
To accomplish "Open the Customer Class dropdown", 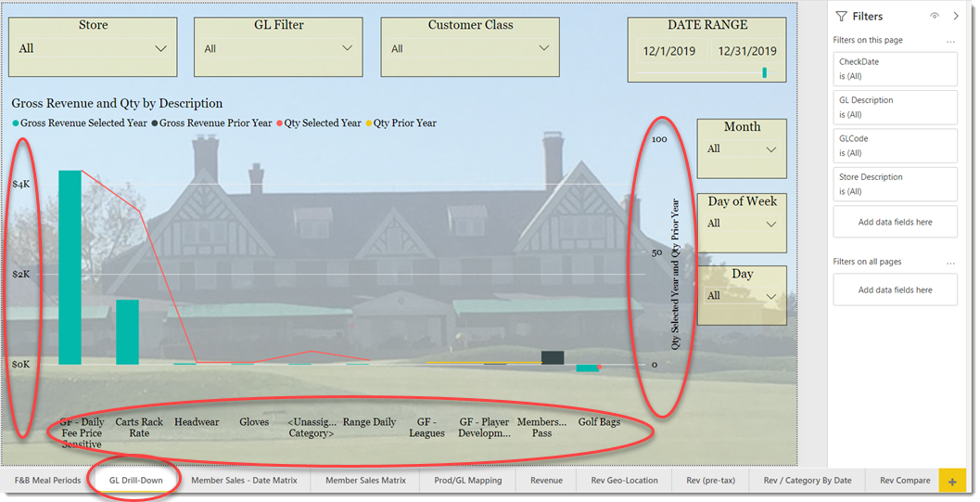I will coord(544,48).
